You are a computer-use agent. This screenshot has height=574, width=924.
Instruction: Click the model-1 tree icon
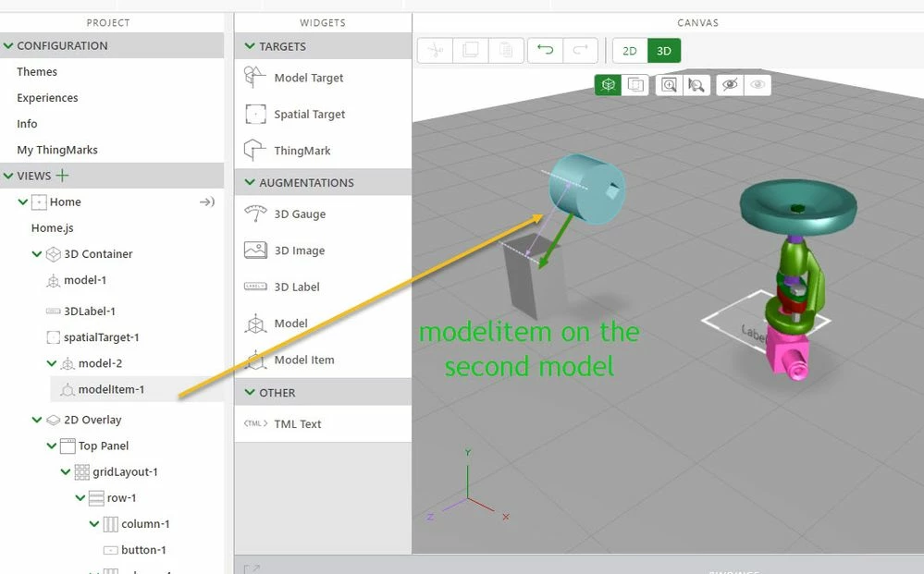[x=53, y=281]
